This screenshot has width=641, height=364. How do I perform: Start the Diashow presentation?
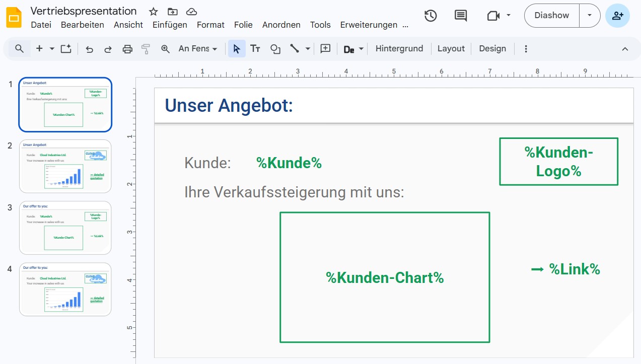coord(551,15)
